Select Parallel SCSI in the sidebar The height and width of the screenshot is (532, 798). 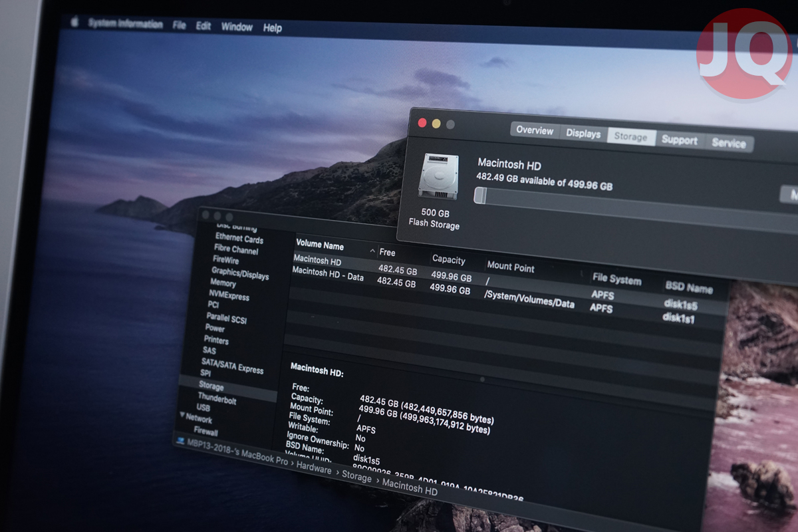pyautogui.click(x=226, y=318)
